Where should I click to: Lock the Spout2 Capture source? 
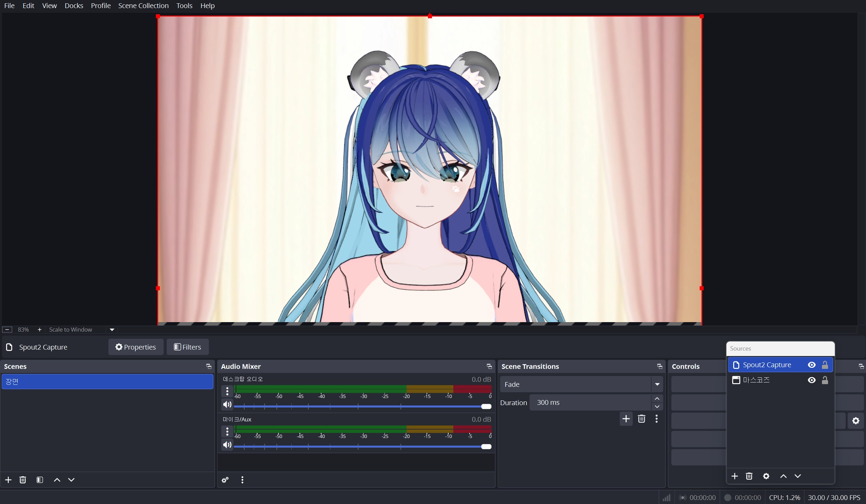(x=825, y=365)
